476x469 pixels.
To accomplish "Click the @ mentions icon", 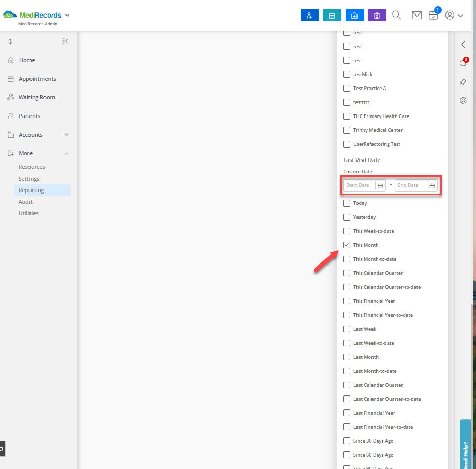I will (x=463, y=100).
